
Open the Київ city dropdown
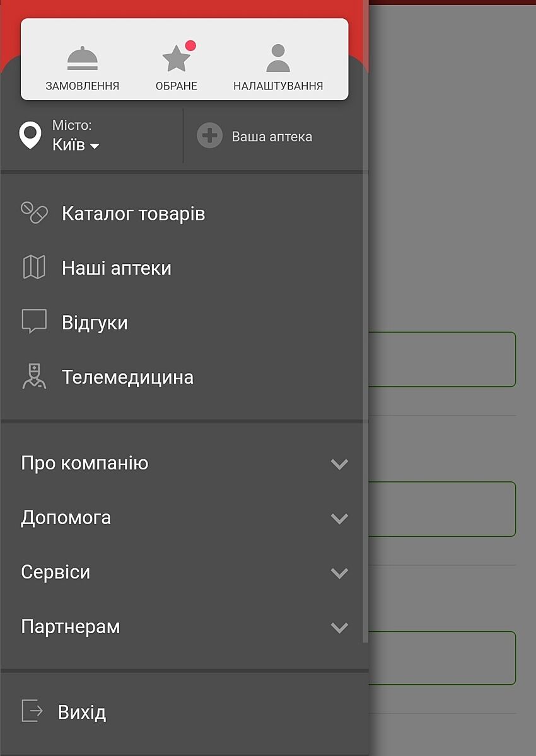(76, 146)
